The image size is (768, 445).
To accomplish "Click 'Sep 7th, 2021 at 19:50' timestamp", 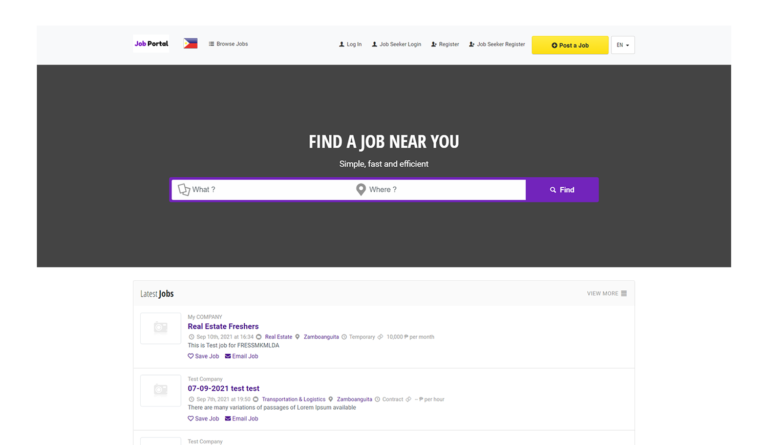I will 223,399.
